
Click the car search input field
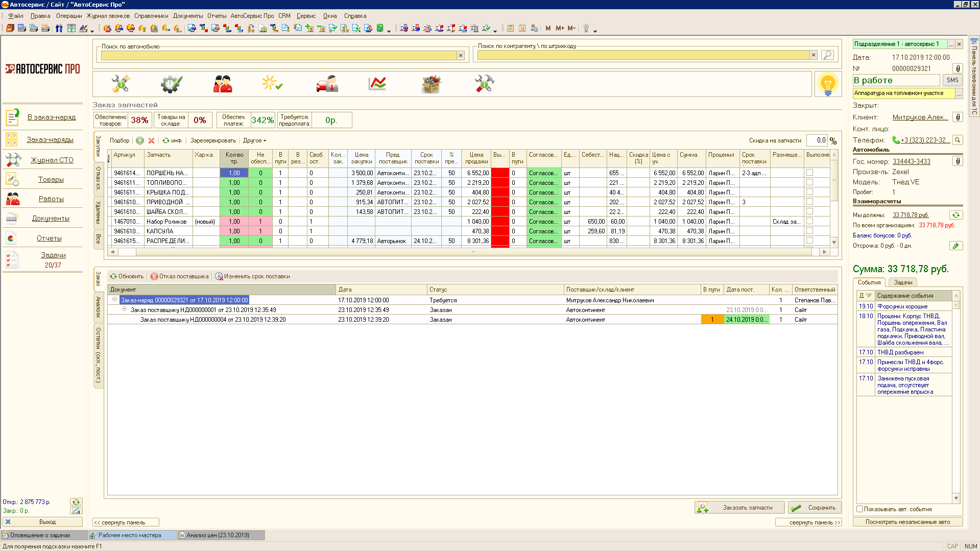point(278,55)
